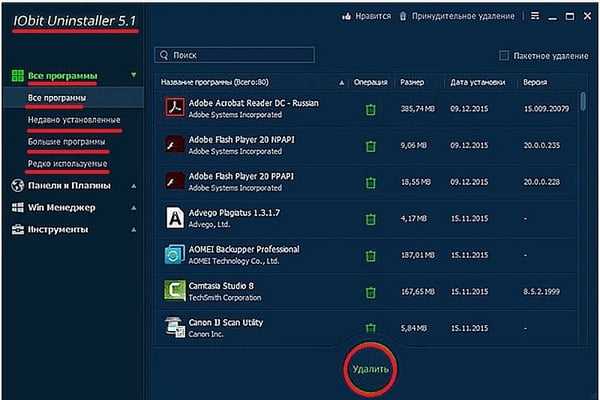Viewport: 600px width, 400px height.
Task: Click the Нравится link text
Action: [373, 16]
